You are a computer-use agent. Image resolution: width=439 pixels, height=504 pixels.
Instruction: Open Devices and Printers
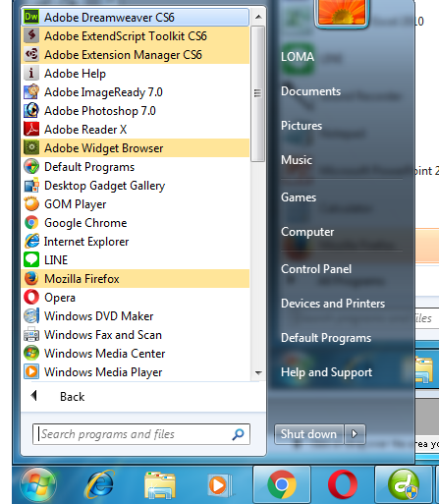(x=333, y=304)
